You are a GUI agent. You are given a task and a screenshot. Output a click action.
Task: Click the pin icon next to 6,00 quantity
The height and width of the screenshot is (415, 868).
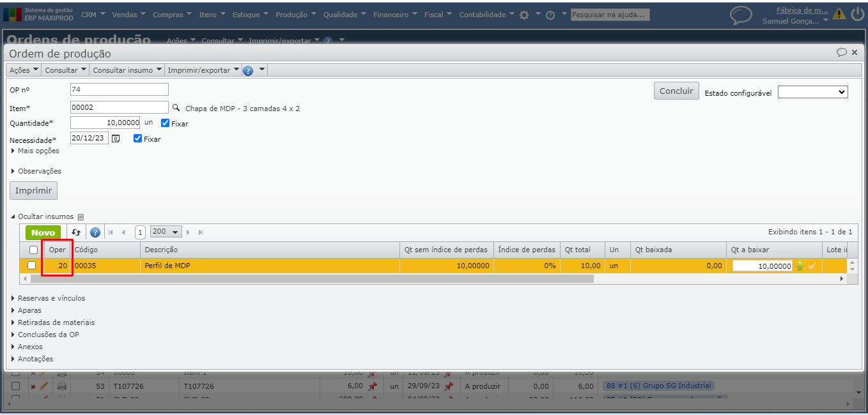pos(372,386)
